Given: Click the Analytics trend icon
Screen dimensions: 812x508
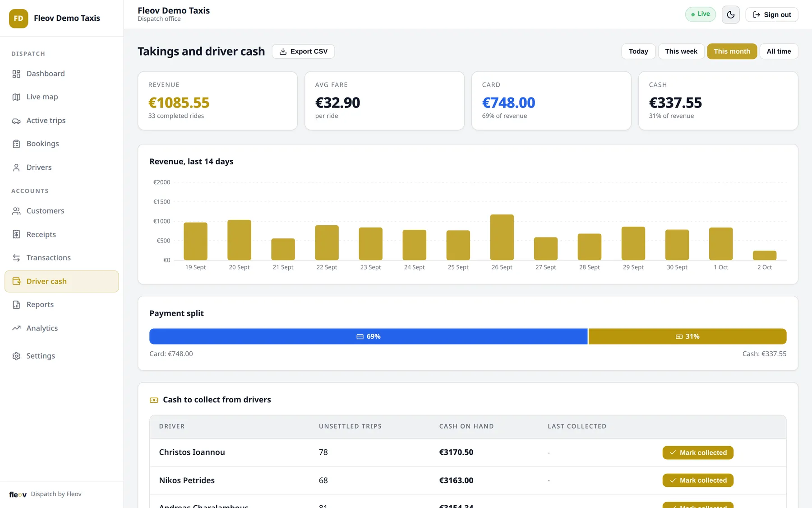Looking at the screenshot, I should (x=16, y=328).
